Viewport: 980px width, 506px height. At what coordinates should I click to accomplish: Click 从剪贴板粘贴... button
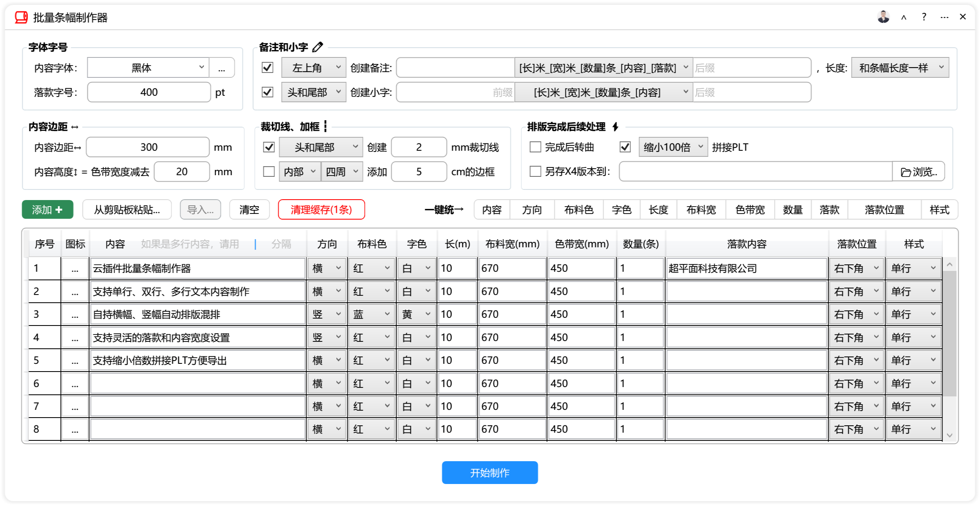click(127, 210)
